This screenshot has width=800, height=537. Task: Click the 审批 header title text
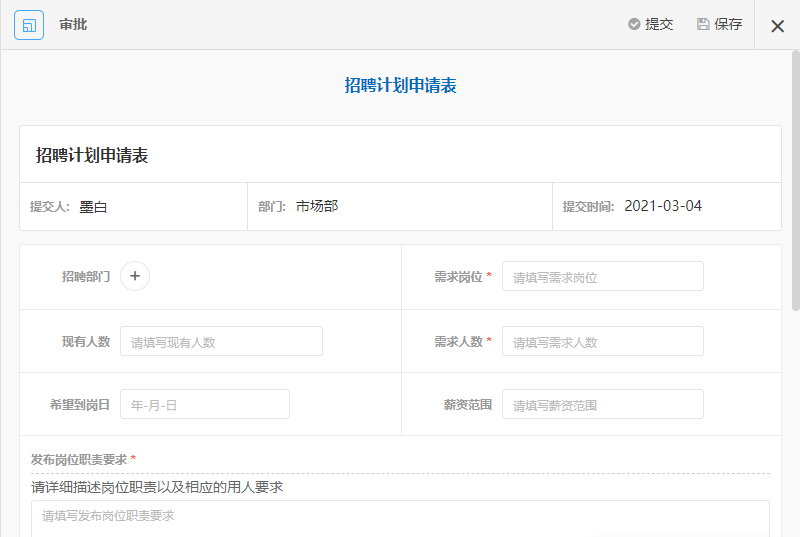pyautogui.click(x=73, y=24)
